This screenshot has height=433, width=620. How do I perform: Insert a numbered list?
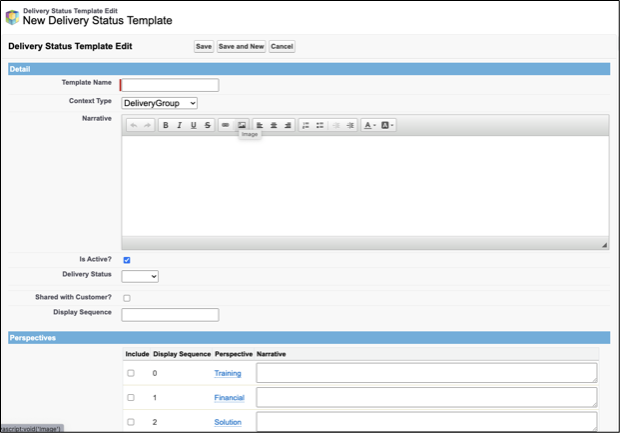[306, 125]
